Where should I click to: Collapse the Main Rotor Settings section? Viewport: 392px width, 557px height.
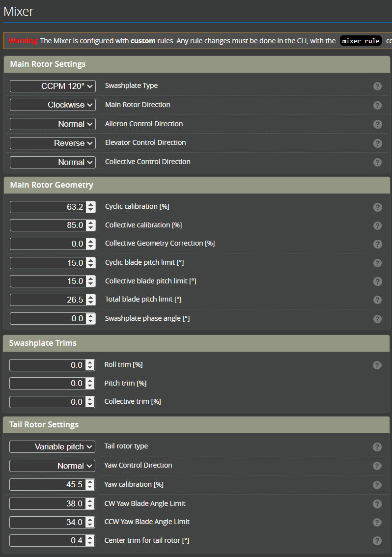(x=195, y=64)
